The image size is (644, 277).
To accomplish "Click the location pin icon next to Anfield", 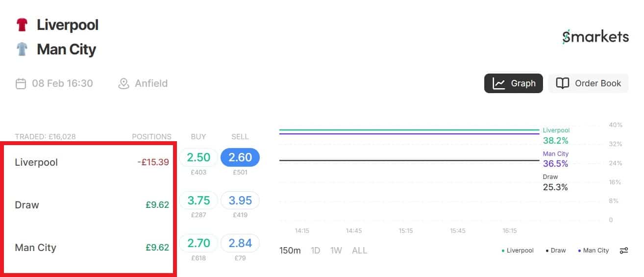I will [x=124, y=84].
